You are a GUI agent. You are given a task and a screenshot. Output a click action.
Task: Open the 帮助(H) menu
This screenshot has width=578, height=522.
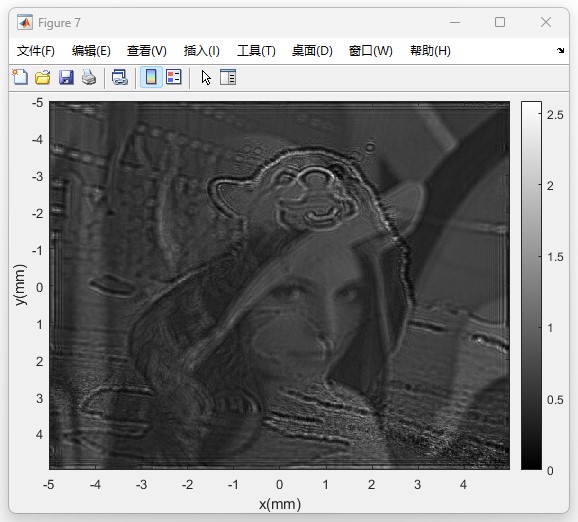[430, 51]
